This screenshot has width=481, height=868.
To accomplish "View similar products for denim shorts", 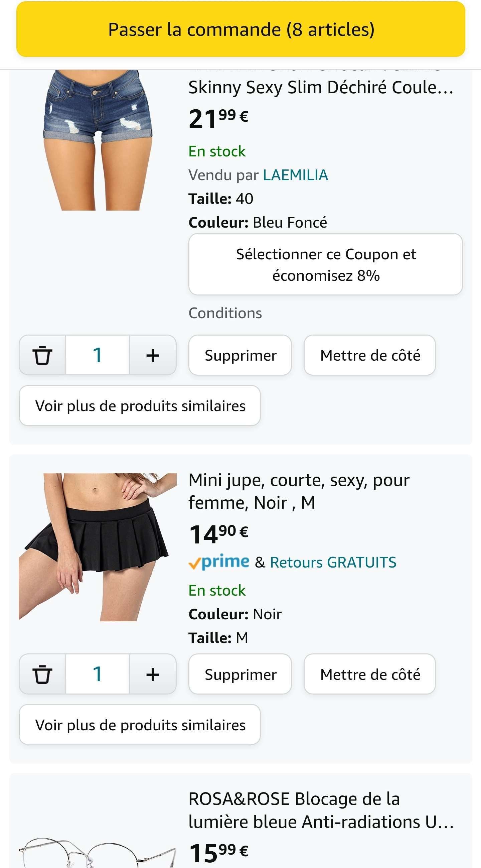I will coord(140,406).
